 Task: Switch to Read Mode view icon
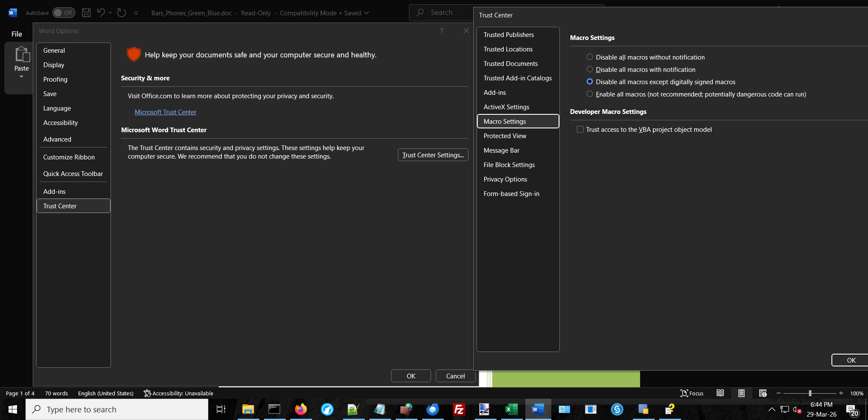(720, 393)
